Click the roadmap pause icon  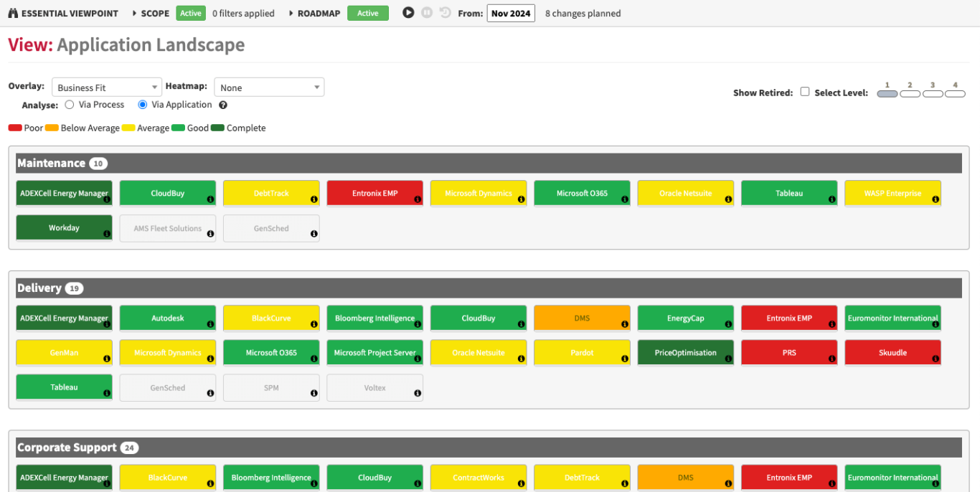coord(427,12)
